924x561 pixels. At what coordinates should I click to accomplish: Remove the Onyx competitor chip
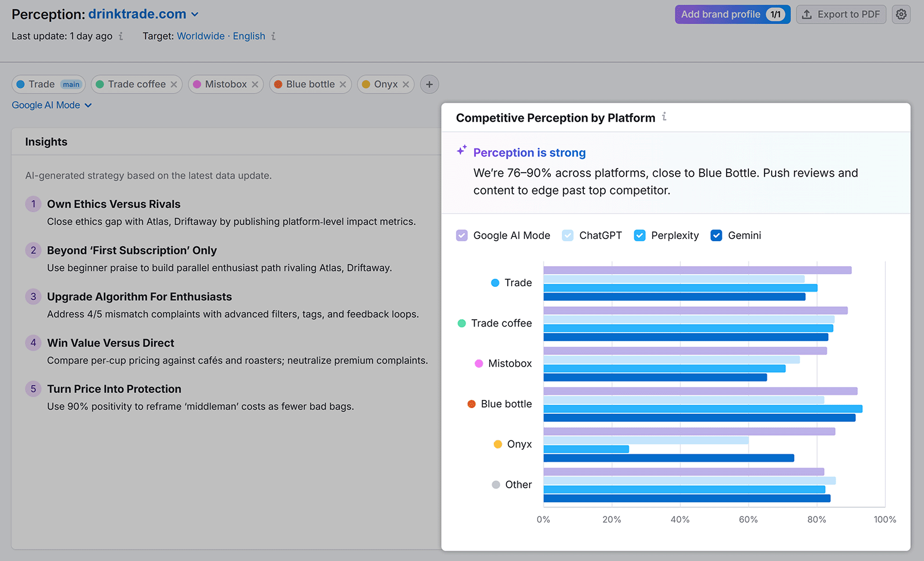405,84
